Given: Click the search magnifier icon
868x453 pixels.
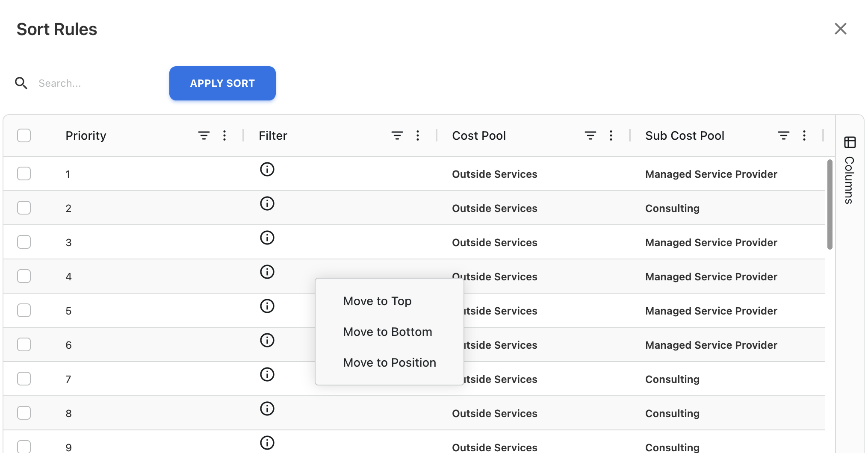Looking at the screenshot, I should point(21,83).
